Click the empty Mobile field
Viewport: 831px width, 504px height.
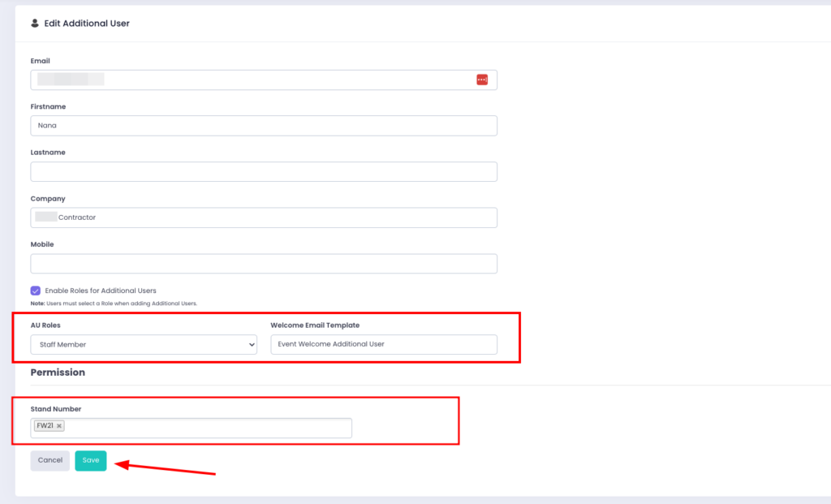(264, 264)
